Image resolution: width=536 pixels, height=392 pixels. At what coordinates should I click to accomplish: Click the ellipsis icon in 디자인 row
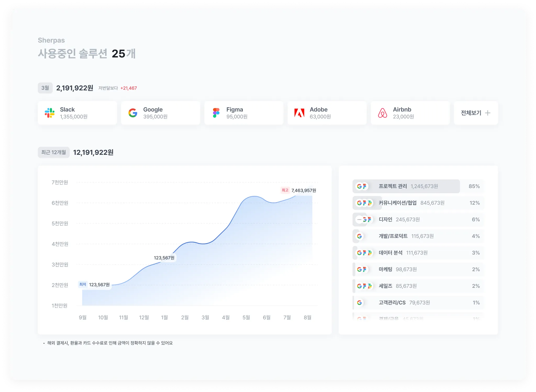click(359, 219)
